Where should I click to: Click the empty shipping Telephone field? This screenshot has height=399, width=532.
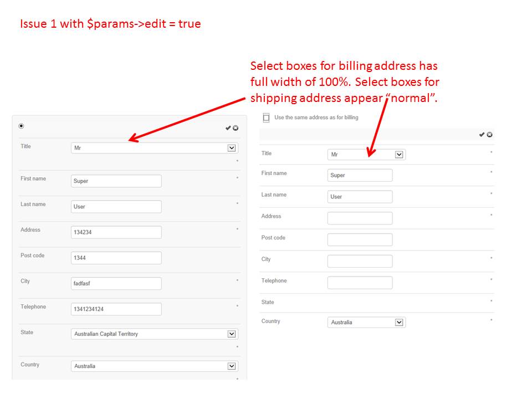click(360, 283)
